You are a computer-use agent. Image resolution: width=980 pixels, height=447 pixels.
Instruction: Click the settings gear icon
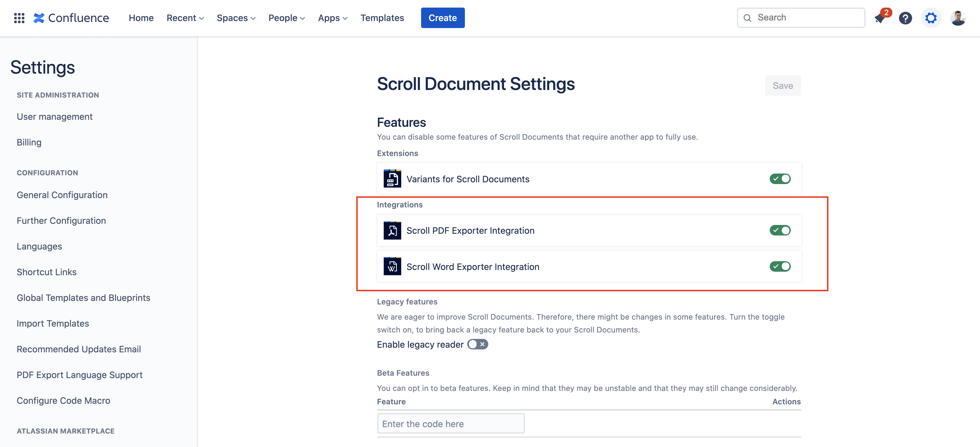pos(931,18)
